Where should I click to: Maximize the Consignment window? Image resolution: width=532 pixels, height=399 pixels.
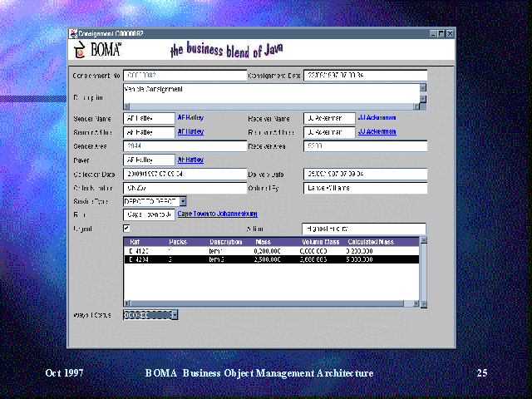(441, 33)
